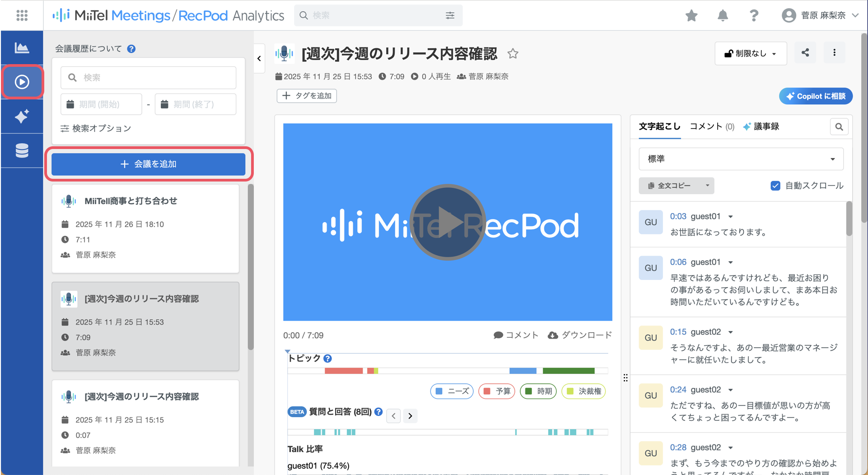
Task: Expand speaker dropdown at 0:28 guest02
Action: click(730, 448)
